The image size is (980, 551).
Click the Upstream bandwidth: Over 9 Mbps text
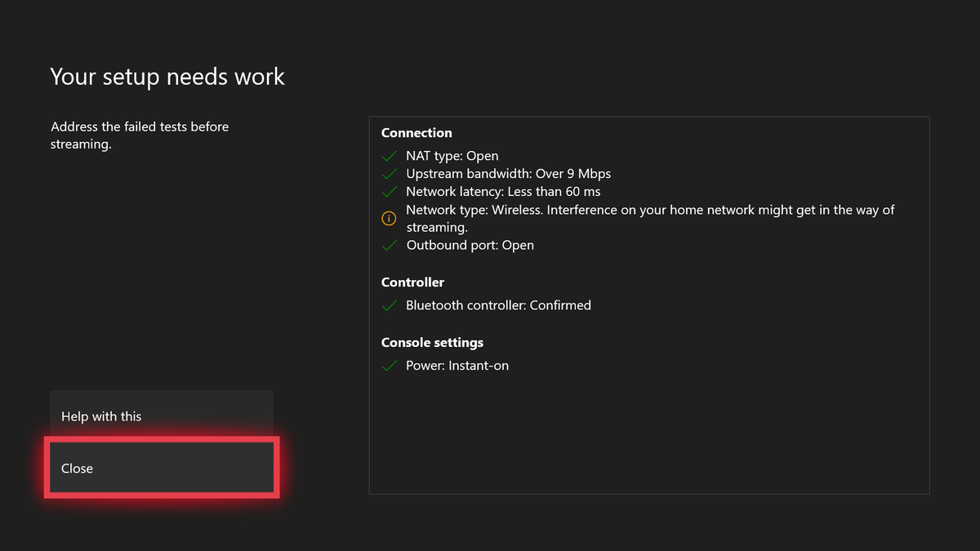[509, 173]
